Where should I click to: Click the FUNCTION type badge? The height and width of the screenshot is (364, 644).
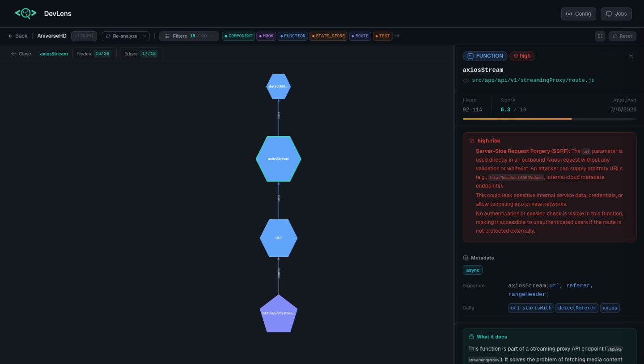[x=485, y=56]
